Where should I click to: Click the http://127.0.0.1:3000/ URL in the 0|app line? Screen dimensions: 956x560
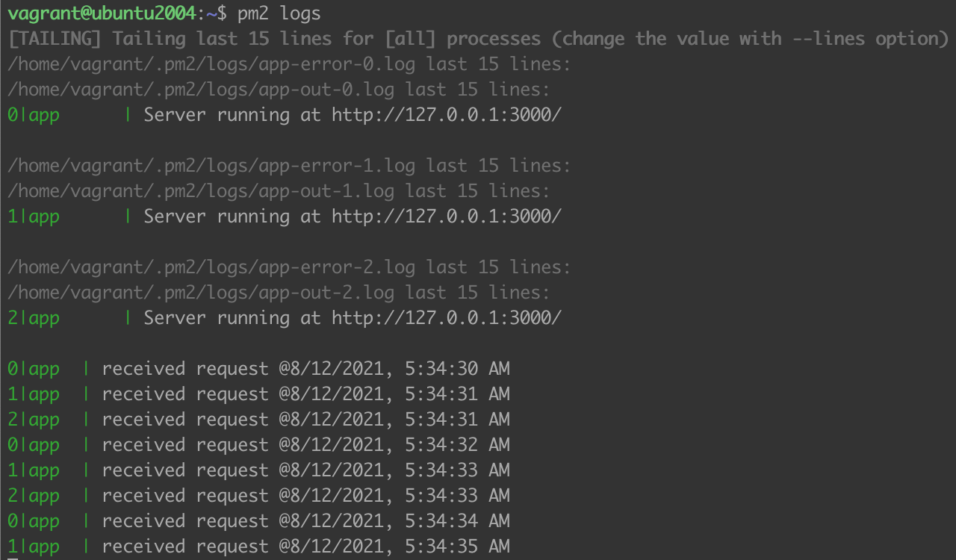pos(446,115)
